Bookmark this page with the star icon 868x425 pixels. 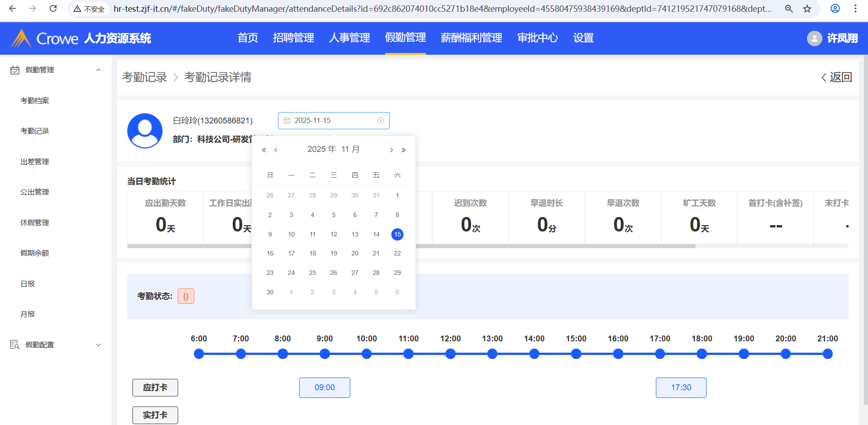807,9
